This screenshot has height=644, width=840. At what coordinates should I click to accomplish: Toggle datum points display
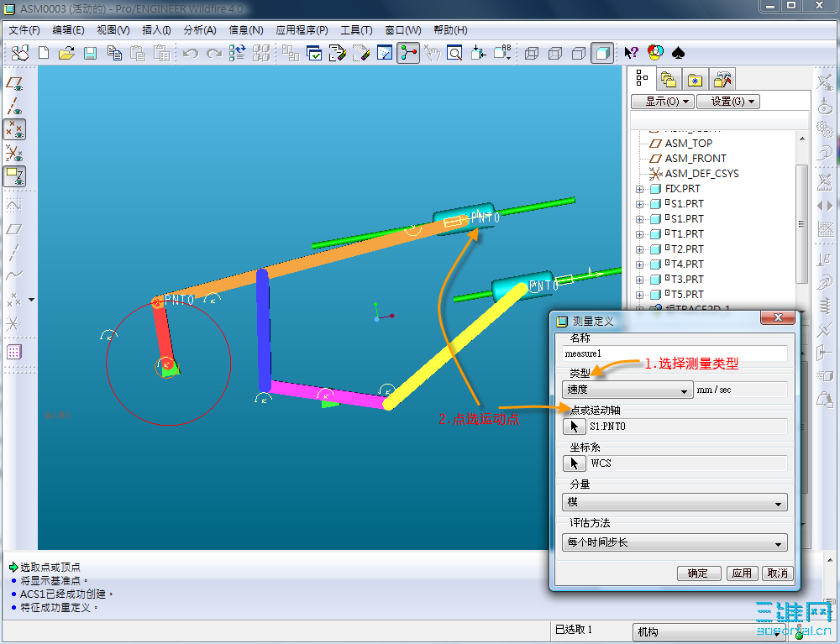click(14, 129)
